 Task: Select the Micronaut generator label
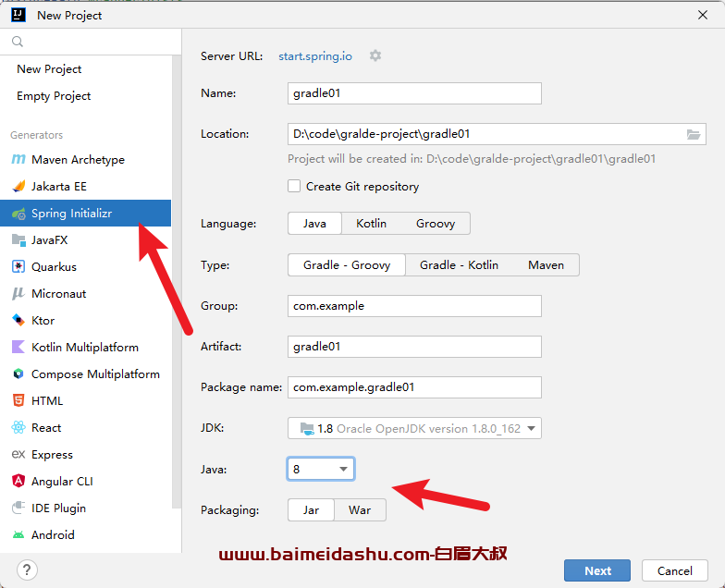[59, 294]
